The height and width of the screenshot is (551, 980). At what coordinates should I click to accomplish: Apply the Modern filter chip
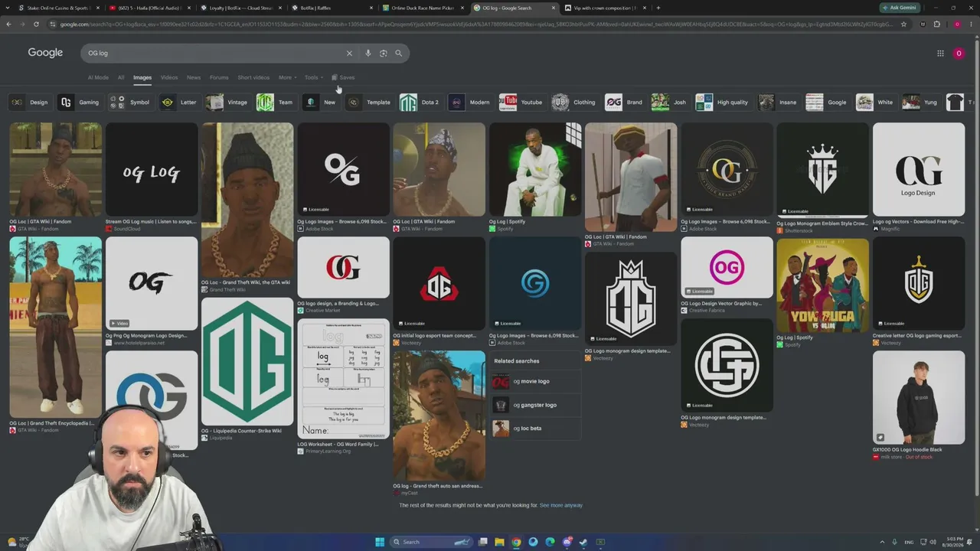tap(470, 103)
